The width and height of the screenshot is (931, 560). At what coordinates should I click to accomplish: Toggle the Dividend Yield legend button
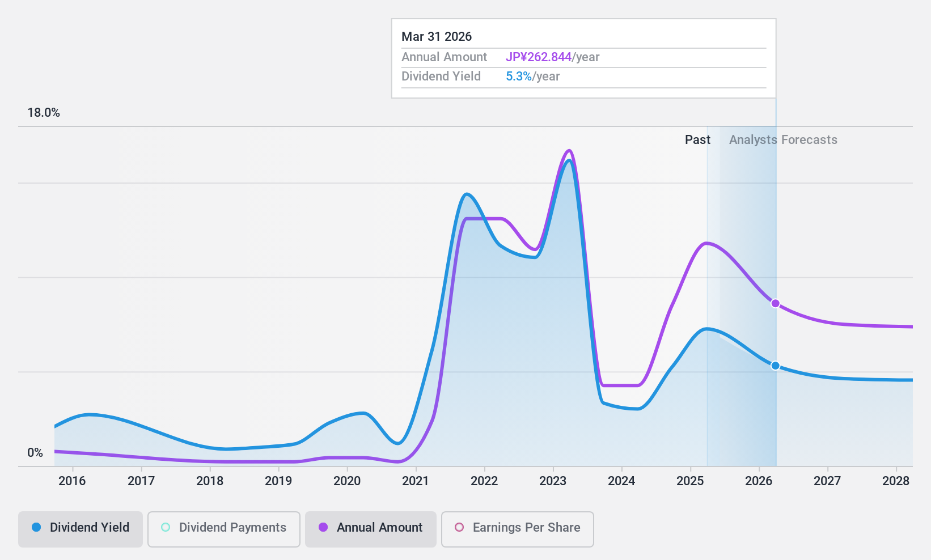coord(80,529)
